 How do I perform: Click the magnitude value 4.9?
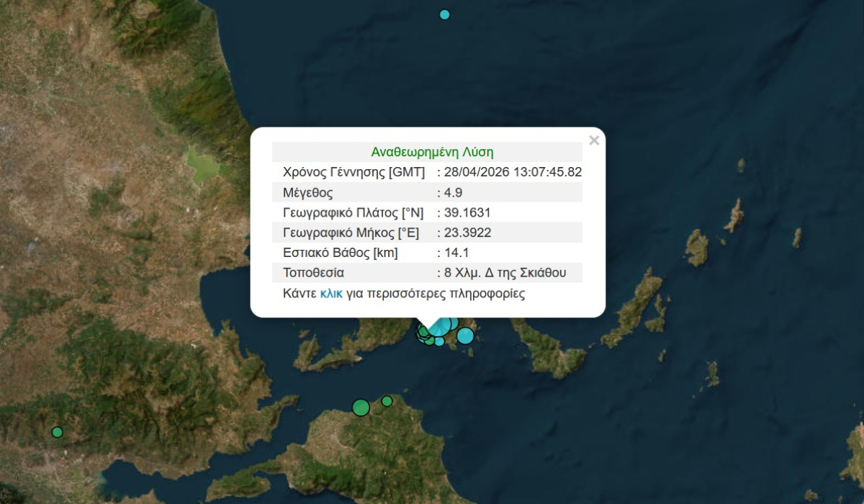tap(452, 192)
